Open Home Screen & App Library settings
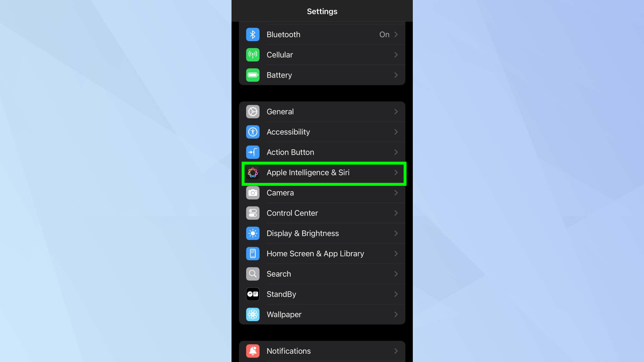The image size is (644, 362). click(x=322, y=253)
